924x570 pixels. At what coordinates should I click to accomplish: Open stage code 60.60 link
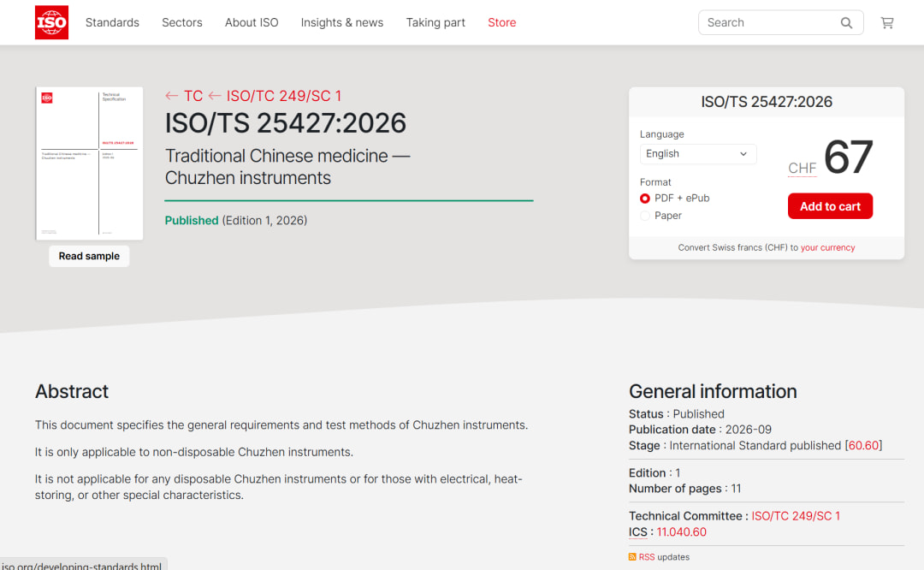pos(863,446)
